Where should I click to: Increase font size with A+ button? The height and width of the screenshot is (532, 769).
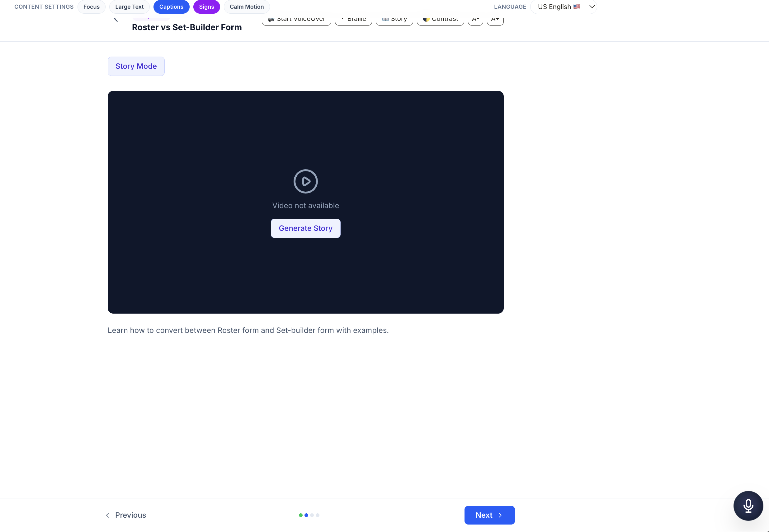(495, 21)
